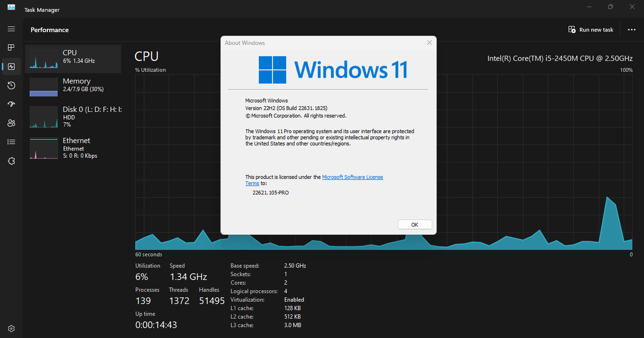Screen dimensions: 644x338
Task: Click the Virtualization Enabled value
Action: (x=294, y=300)
